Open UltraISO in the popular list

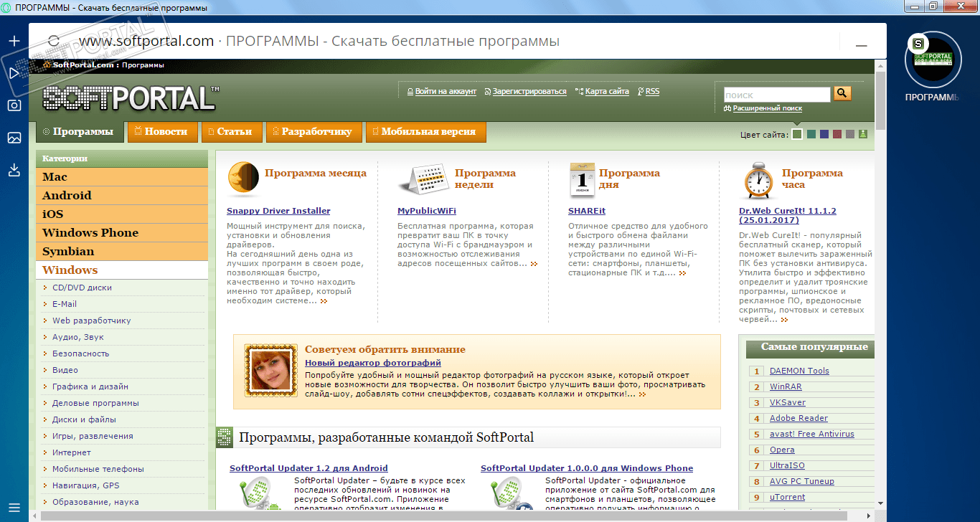pyautogui.click(x=787, y=465)
